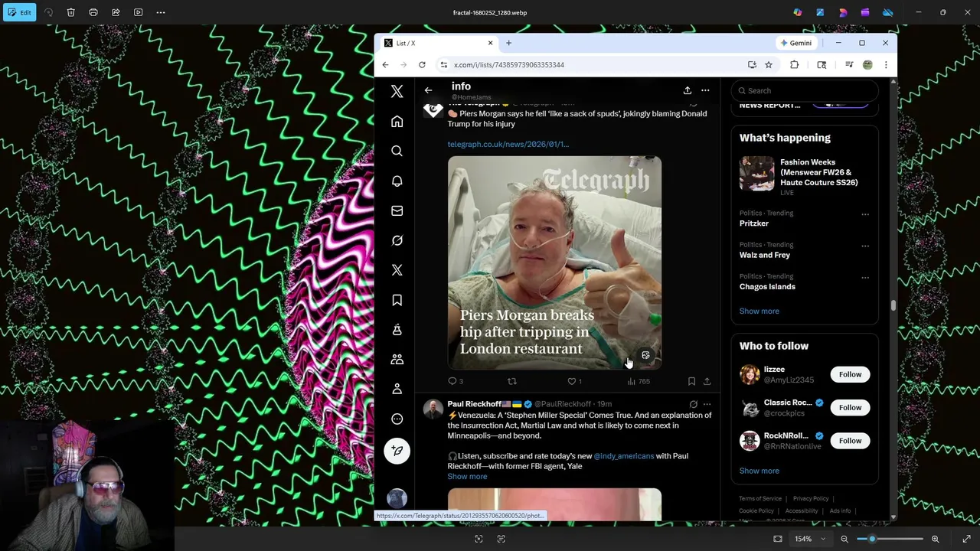Bookmark this page with the star
Image resolution: width=980 pixels, height=551 pixels.
769,65
